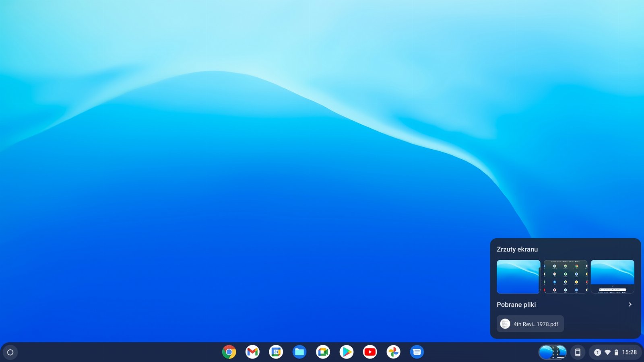The width and height of the screenshot is (644, 362).
Task: Open the Play Store icon
Action: pyautogui.click(x=347, y=352)
